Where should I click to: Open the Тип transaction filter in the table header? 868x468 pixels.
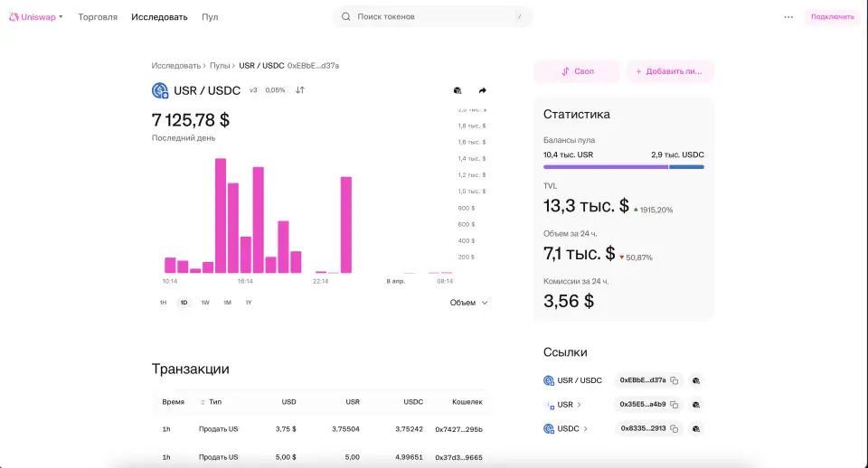pyautogui.click(x=211, y=401)
